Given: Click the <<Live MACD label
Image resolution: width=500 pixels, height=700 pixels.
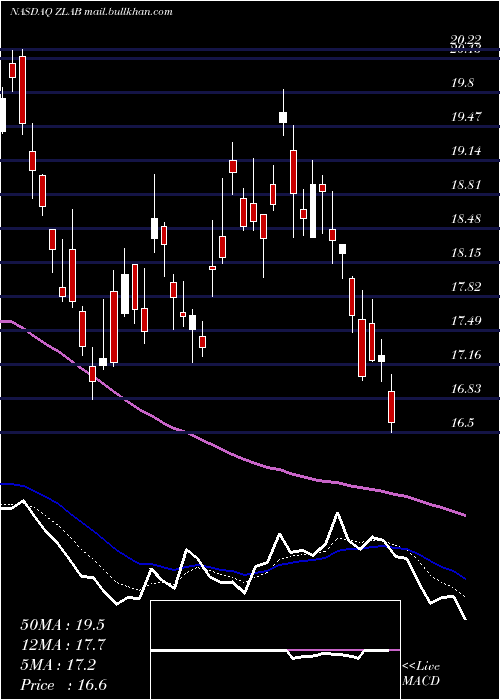Looking at the screenshot, I should click(x=421, y=673).
